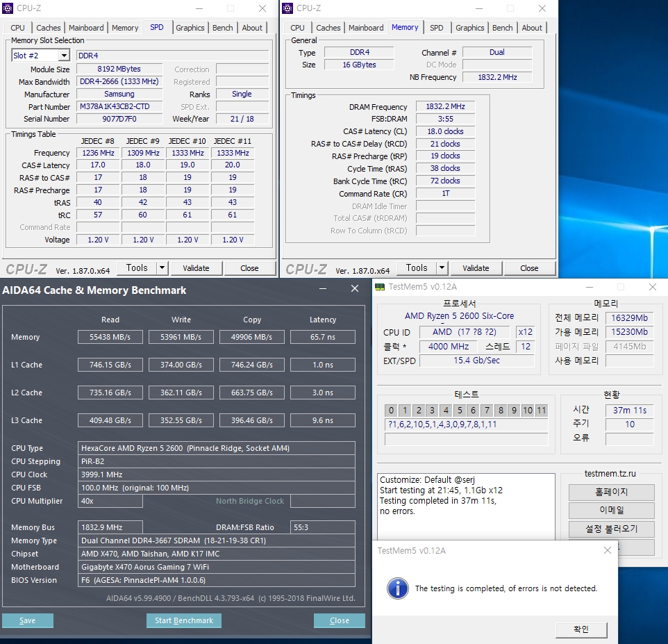The image size is (668, 644).
Task: Click Close button in Memory CPU-Z window
Action: 529,268
